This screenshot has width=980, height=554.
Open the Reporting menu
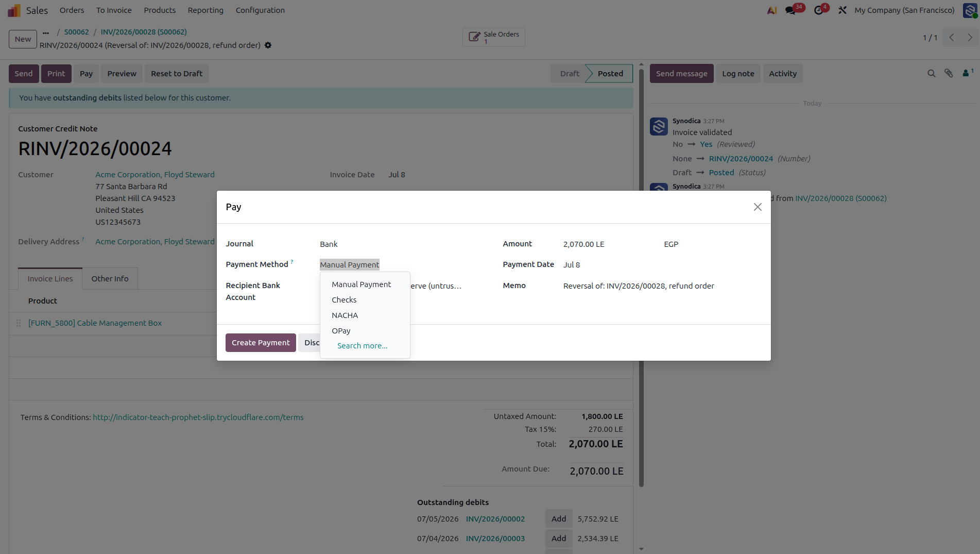(x=205, y=10)
